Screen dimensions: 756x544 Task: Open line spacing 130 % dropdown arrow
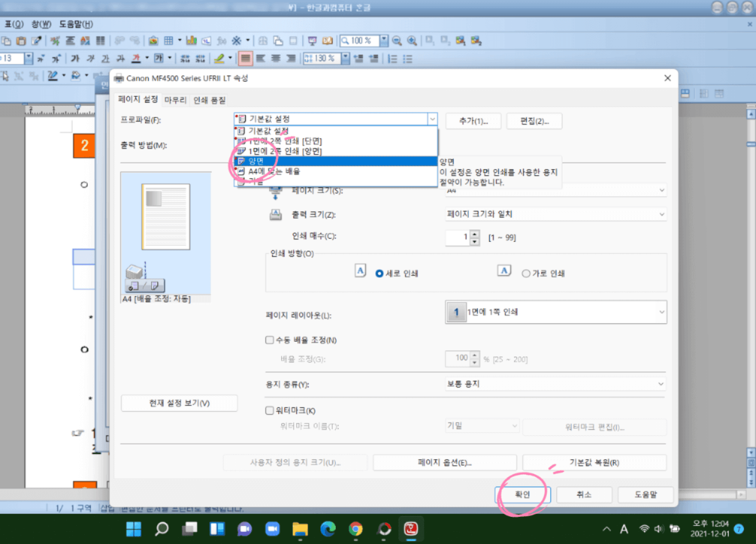346,58
